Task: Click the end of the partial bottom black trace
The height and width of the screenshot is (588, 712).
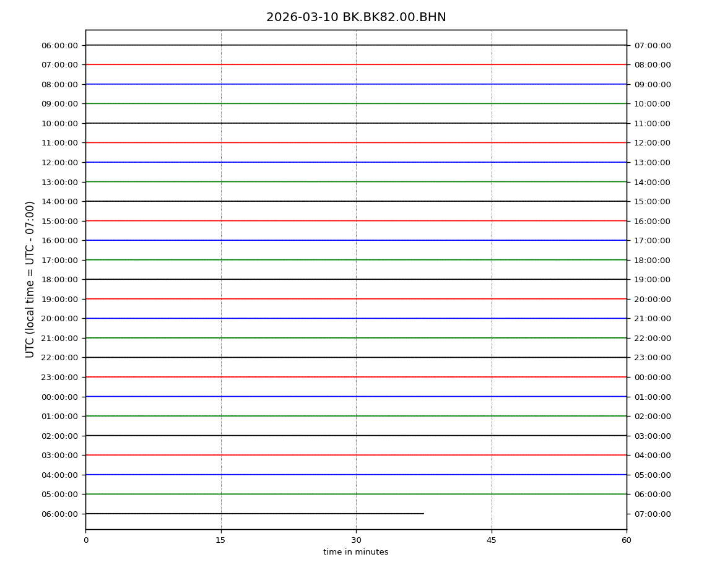Action: coord(423,514)
